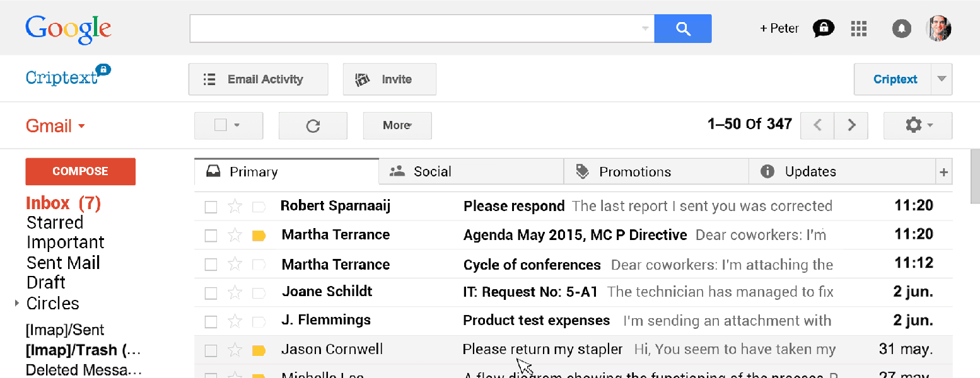Select the checkbox on Jason Cornwell's email

click(211, 350)
